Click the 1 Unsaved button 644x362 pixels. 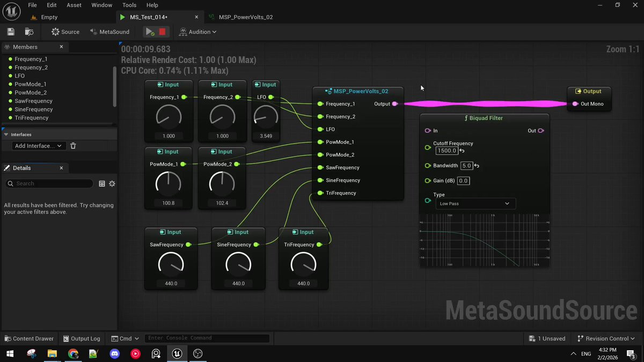(547, 338)
